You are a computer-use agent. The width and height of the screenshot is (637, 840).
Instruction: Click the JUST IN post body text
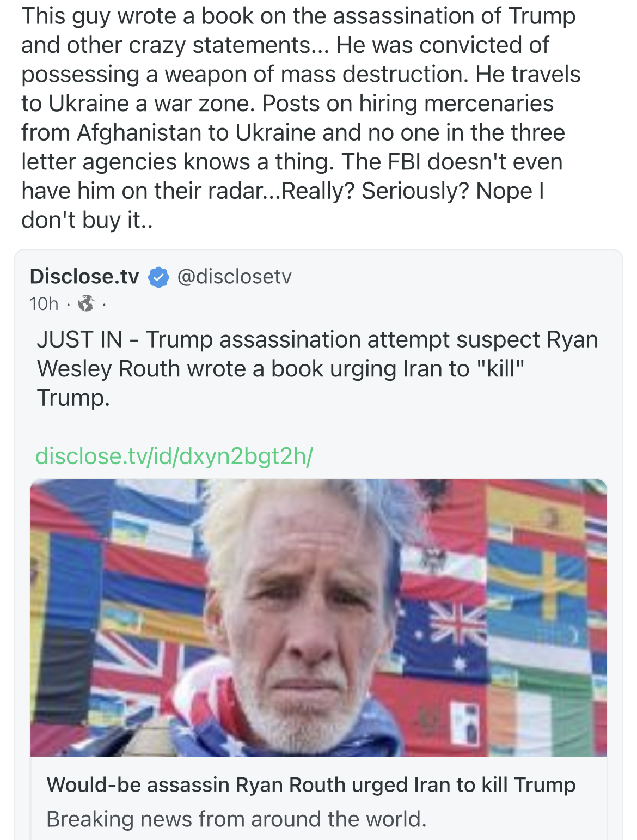316,366
